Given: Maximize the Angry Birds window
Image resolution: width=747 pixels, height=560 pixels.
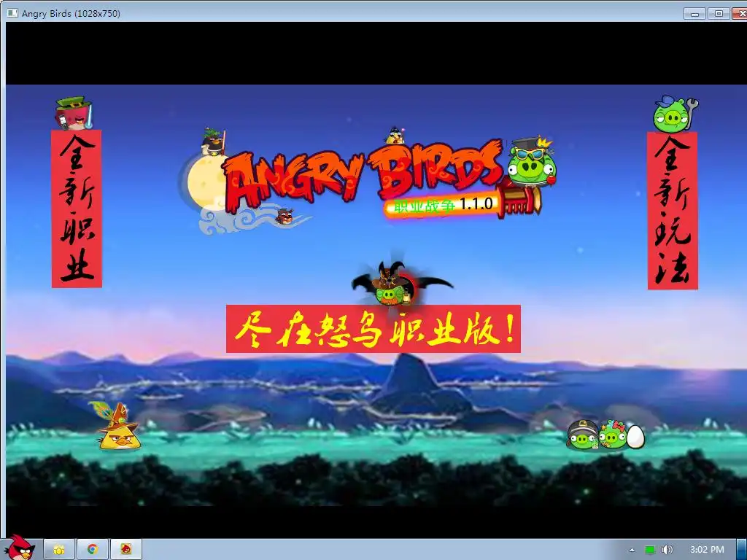Looking at the screenshot, I should pos(719,14).
